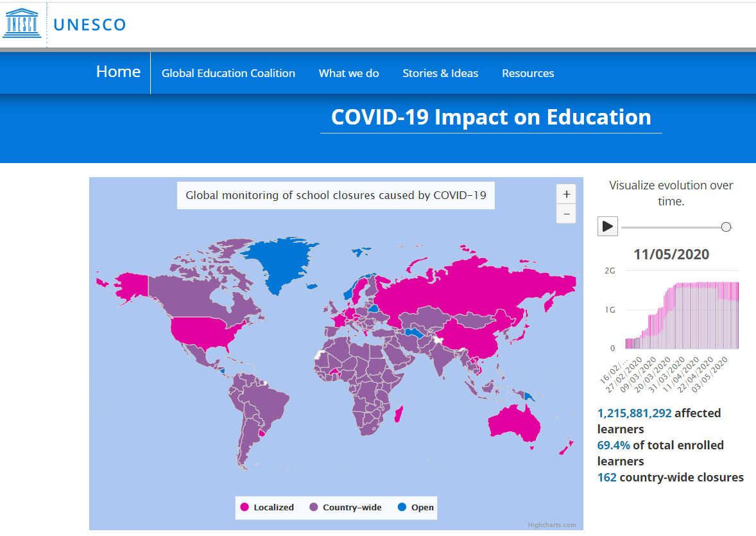Toggle the Country-wide legend item
The height and width of the screenshot is (536, 756).
pos(345,507)
